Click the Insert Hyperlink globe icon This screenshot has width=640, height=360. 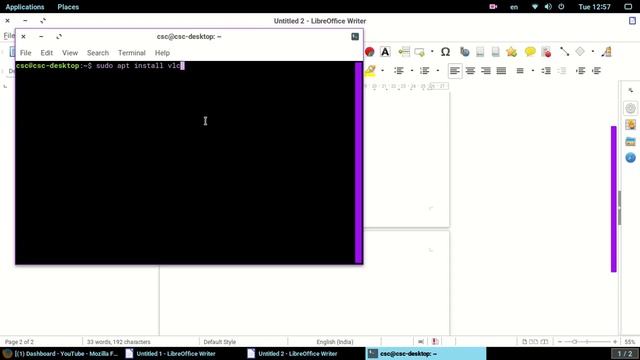(464, 52)
